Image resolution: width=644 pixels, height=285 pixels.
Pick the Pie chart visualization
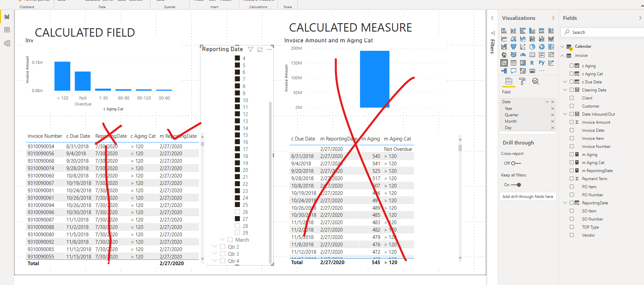[x=532, y=47]
